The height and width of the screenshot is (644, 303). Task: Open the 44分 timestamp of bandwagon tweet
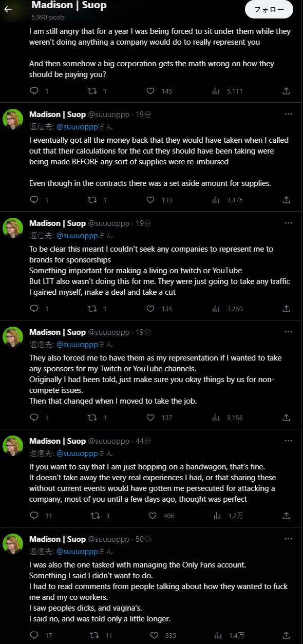[x=143, y=441]
